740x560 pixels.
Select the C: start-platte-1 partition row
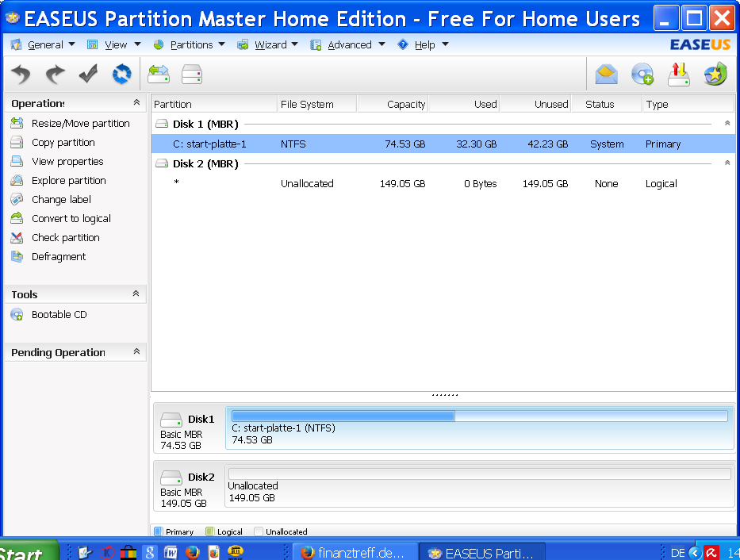click(443, 144)
